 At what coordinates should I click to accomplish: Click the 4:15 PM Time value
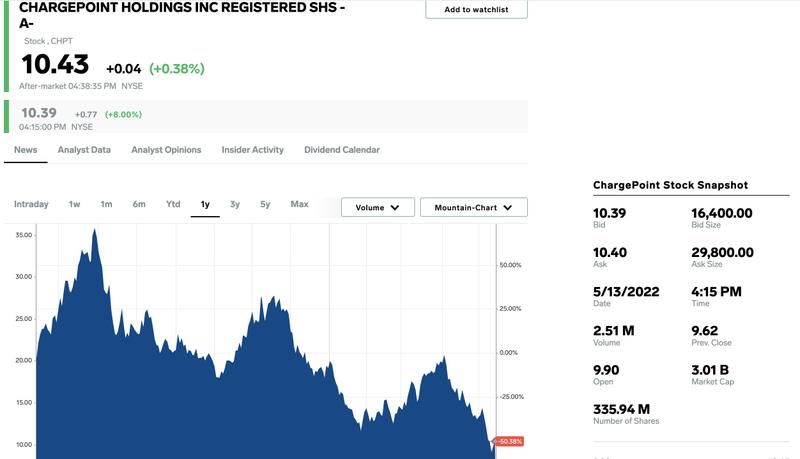[x=716, y=292]
